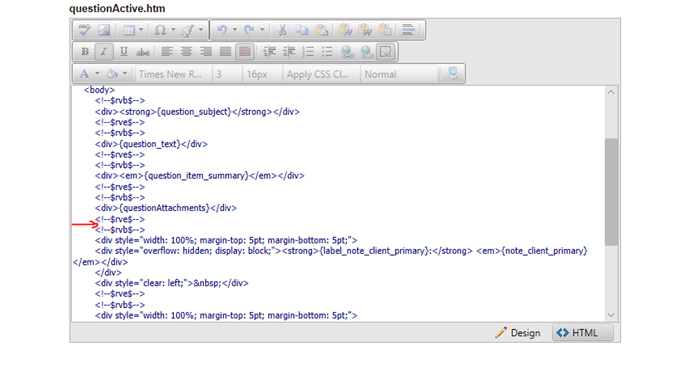Click the {question_subject} code line
This screenshot has width=692, height=379.
coord(197,112)
